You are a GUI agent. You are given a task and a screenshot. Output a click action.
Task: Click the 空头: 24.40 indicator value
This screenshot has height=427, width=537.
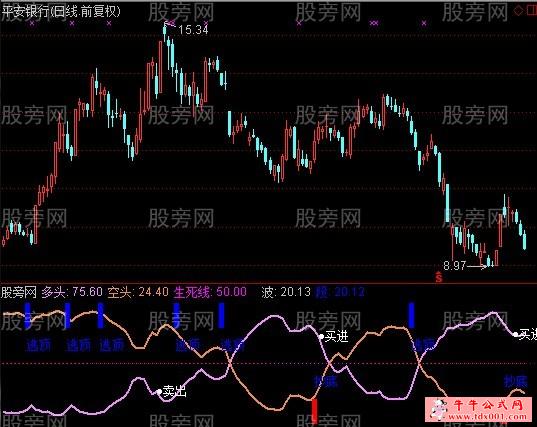pos(138,292)
